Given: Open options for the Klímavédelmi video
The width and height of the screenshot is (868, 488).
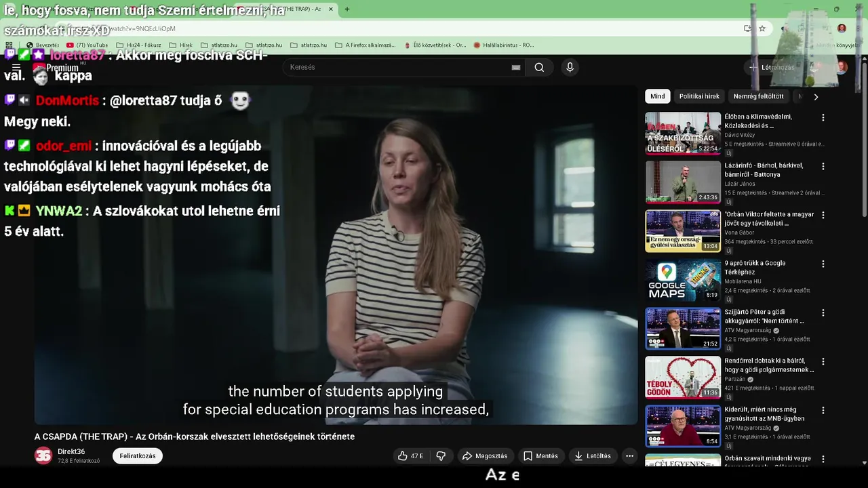Looking at the screenshot, I should coord(823,117).
